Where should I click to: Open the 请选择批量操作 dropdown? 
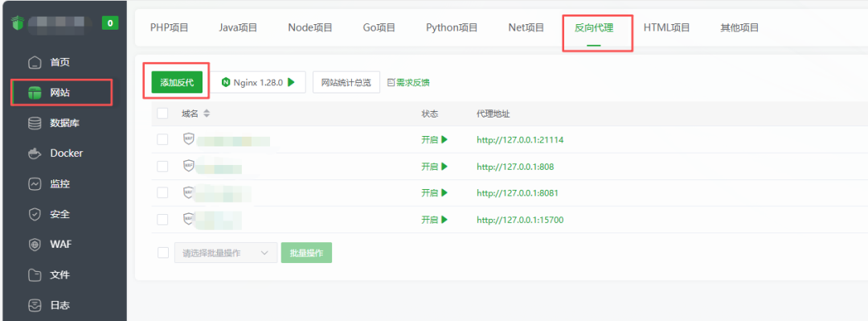pos(226,253)
